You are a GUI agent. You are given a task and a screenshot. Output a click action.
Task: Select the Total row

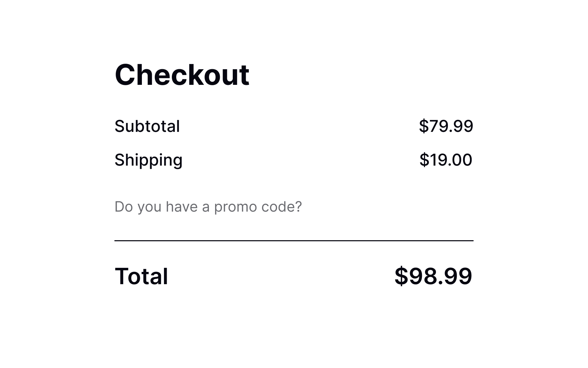[294, 277]
